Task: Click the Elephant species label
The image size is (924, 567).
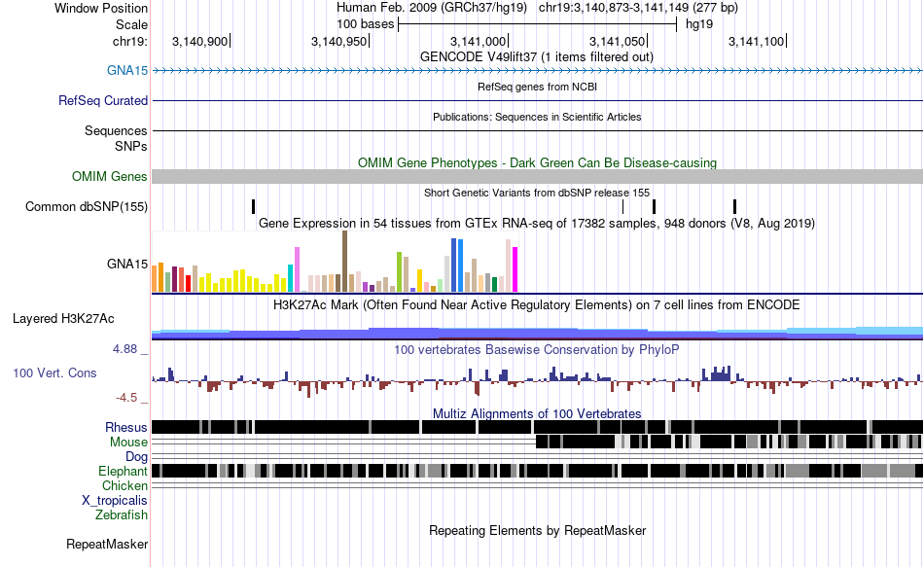Action: pos(123,472)
